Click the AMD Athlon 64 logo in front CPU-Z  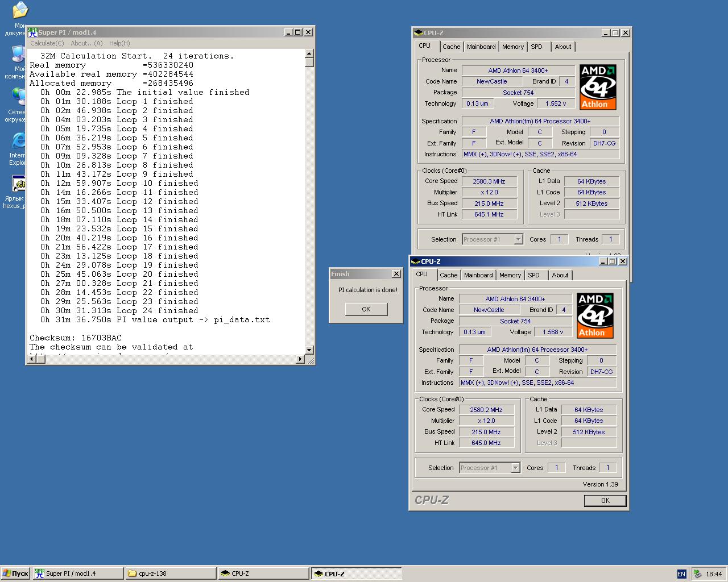[595, 315]
